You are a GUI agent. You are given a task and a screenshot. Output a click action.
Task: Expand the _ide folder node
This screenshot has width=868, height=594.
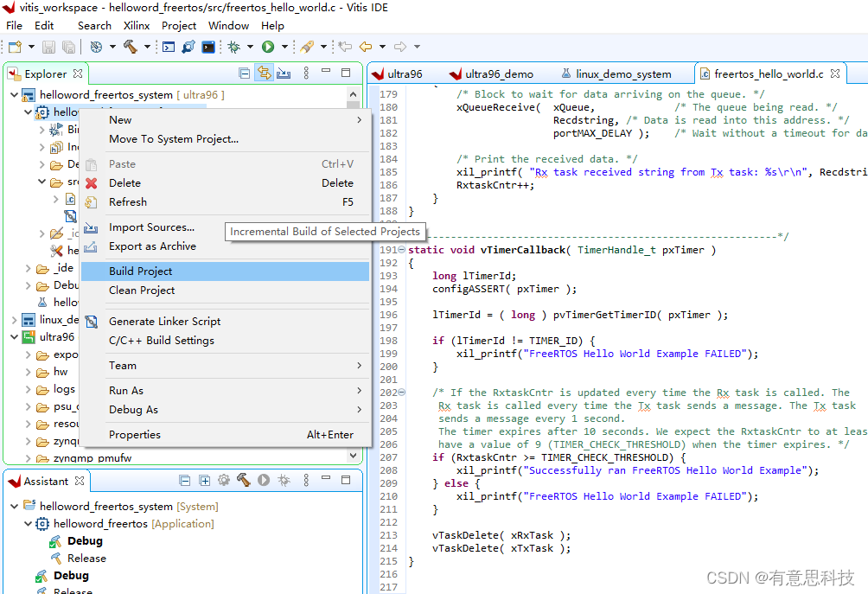pos(28,269)
